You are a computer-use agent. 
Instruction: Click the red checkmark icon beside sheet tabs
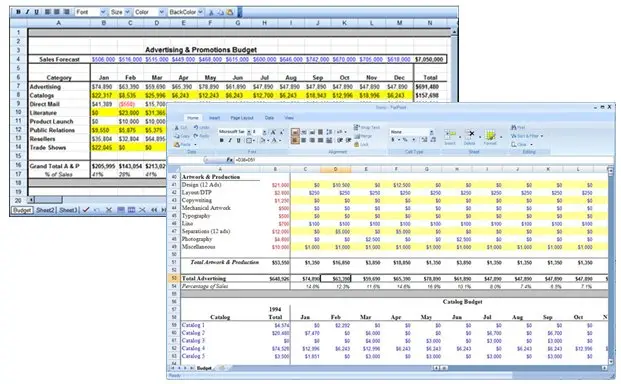pos(86,210)
